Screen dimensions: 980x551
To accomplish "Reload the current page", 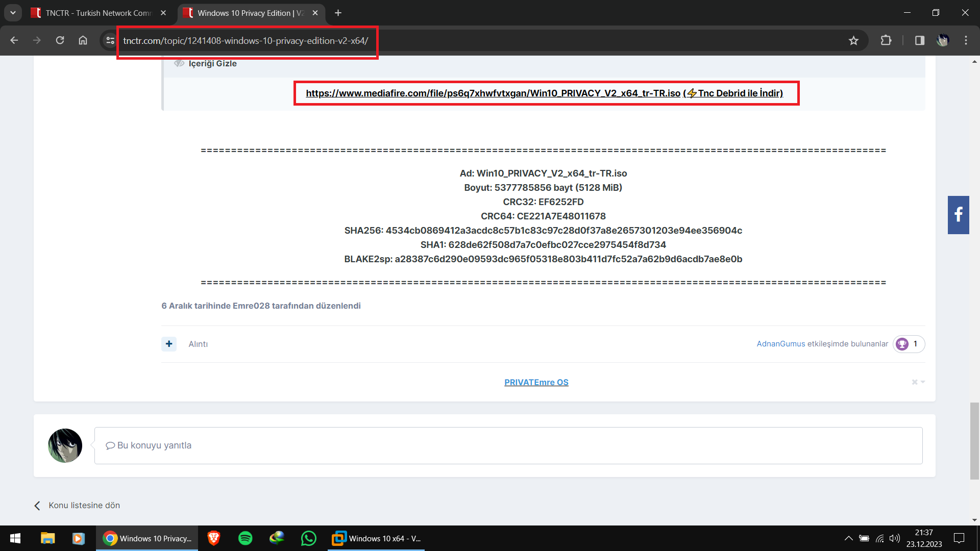I will coord(60,40).
